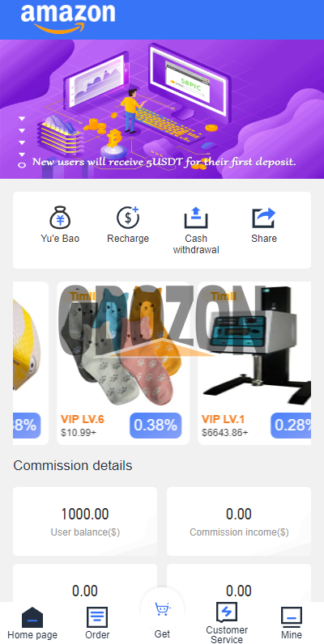Open the Yu'e Bao money bag icon
The image size is (324, 644).
[60, 218]
